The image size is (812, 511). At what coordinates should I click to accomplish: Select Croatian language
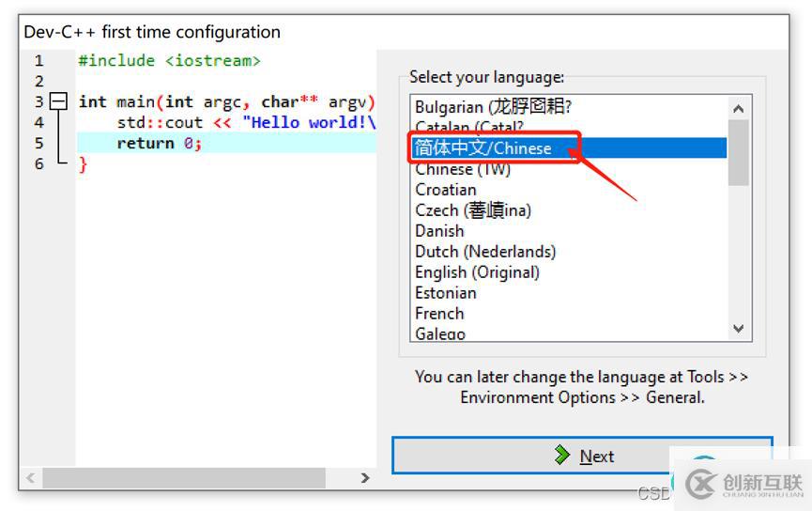click(x=569, y=190)
